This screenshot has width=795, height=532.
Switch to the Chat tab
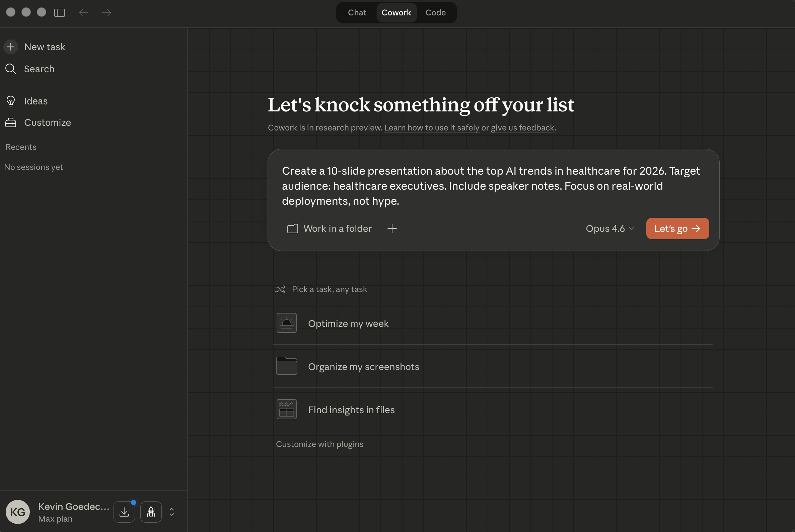pos(357,13)
